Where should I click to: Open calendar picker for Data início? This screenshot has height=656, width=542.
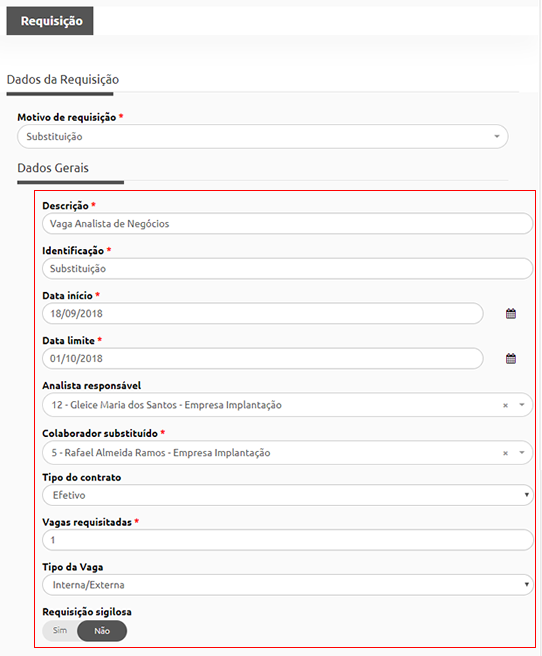511,313
